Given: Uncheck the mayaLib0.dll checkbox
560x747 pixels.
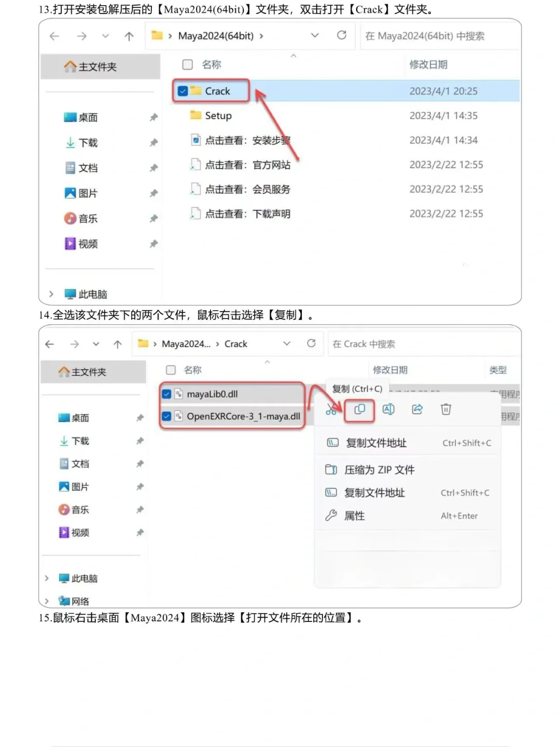Looking at the screenshot, I should pos(166,394).
